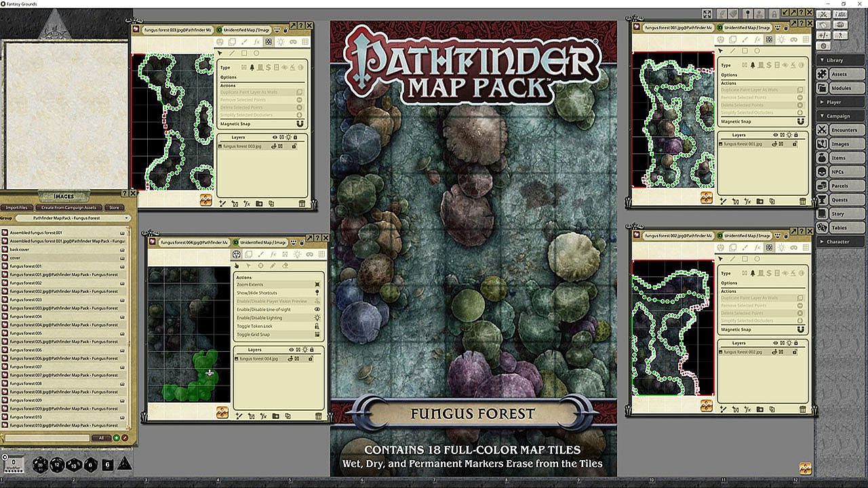Screen dimensions: 868x488
Task: Click the red clear button in Images panel
Action: [x=125, y=438]
